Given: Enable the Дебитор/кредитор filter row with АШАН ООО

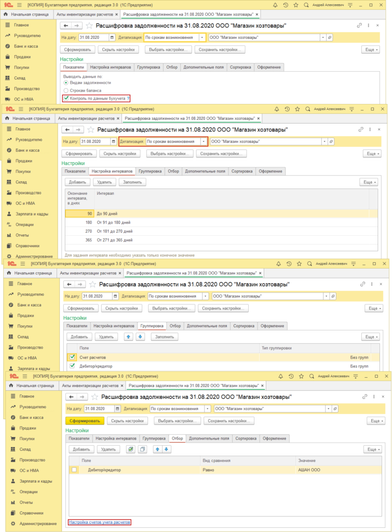Looking at the screenshot, I should pyautogui.click(x=74, y=470).
